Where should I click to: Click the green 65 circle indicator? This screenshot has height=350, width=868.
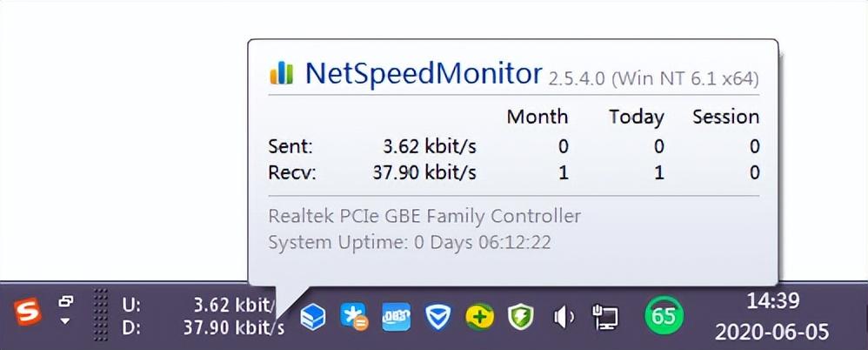click(x=664, y=316)
